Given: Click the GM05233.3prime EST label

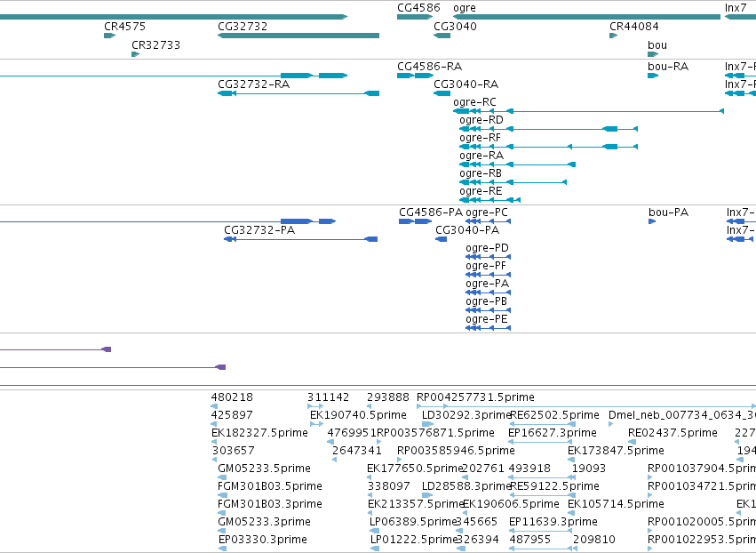Looking at the screenshot, I should [264, 523].
